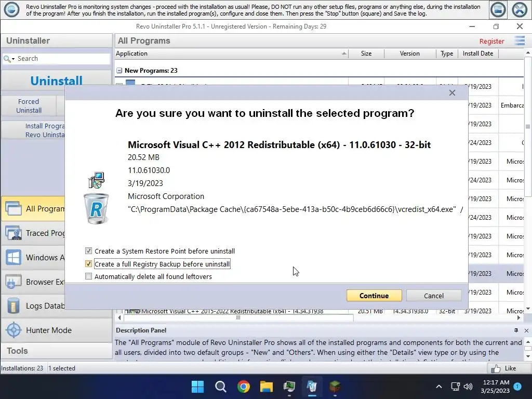This screenshot has height=399, width=532.
Task: Click in the Search input field
Action: point(63,59)
